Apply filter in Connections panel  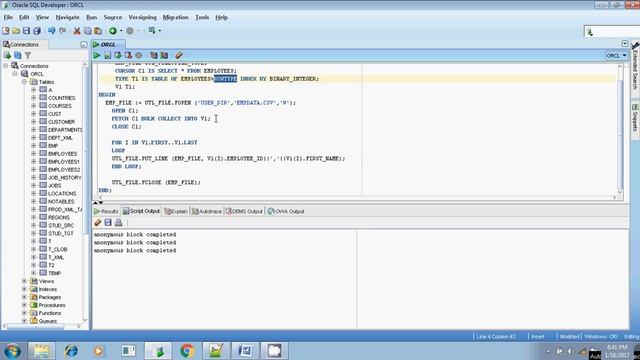[28, 55]
